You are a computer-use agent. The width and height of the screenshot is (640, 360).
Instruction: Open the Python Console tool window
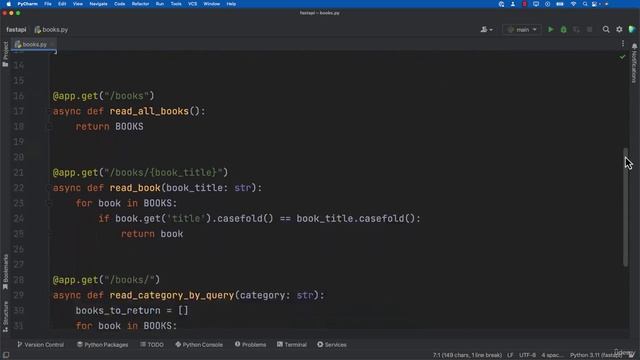[x=199, y=344]
